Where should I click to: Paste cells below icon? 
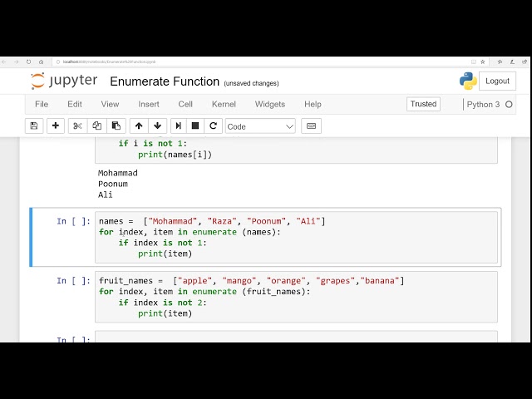pos(116,126)
